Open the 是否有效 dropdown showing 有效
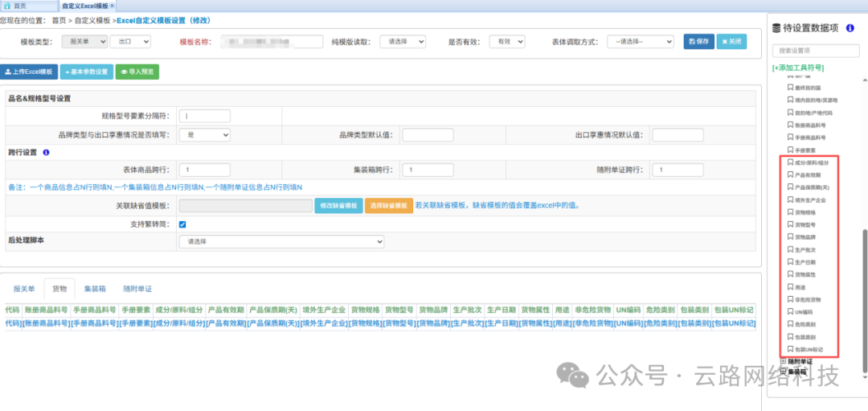This screenshot has width=868, height=411. point(507,42)
